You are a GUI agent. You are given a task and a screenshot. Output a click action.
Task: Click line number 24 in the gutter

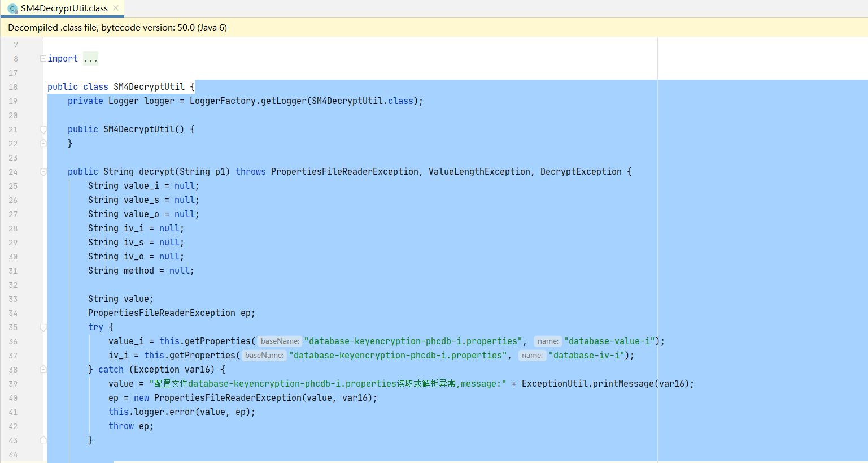click(x=13, y=172)
